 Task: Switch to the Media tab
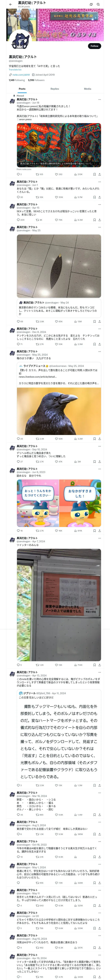pyautogui.click(x=88, y=89)
